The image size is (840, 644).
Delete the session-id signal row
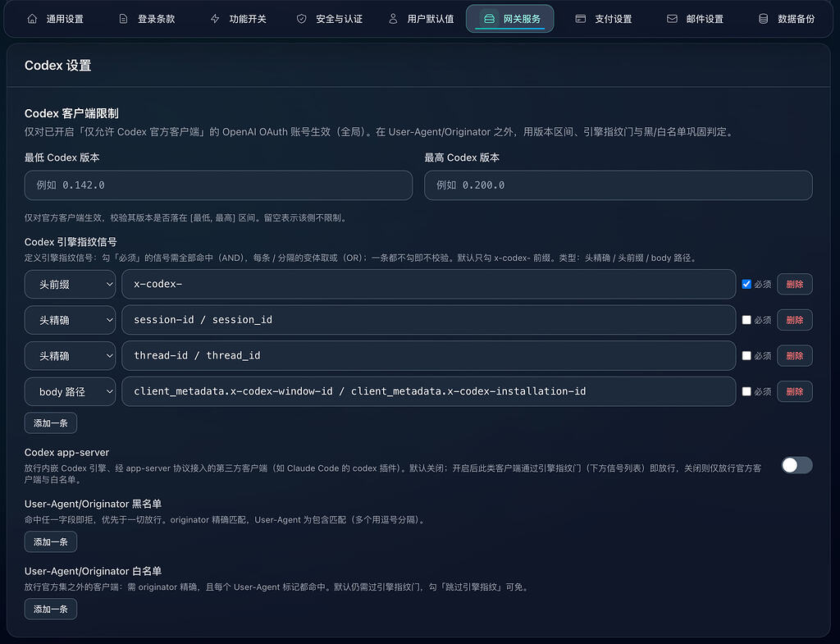coord(794,320)
